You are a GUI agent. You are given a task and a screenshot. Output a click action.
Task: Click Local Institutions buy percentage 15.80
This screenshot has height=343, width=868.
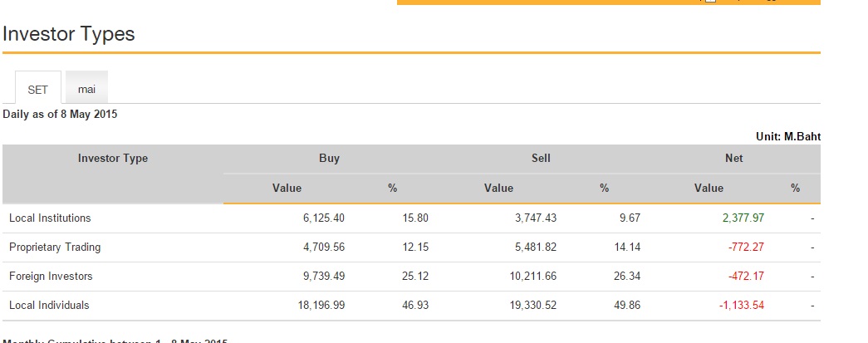point(414,218)
